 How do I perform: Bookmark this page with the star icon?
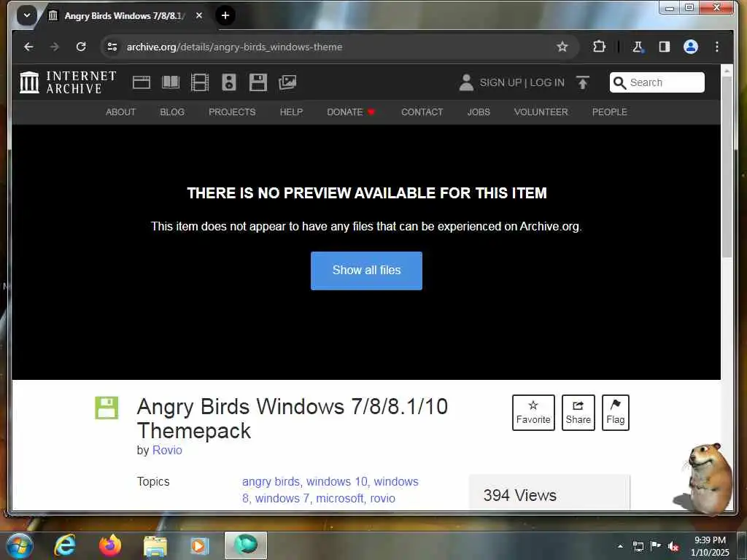[562, 47]
